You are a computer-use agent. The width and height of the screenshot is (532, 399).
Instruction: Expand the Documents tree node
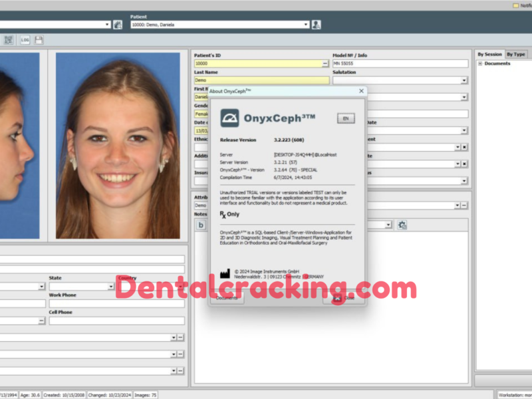coord(480,63)
